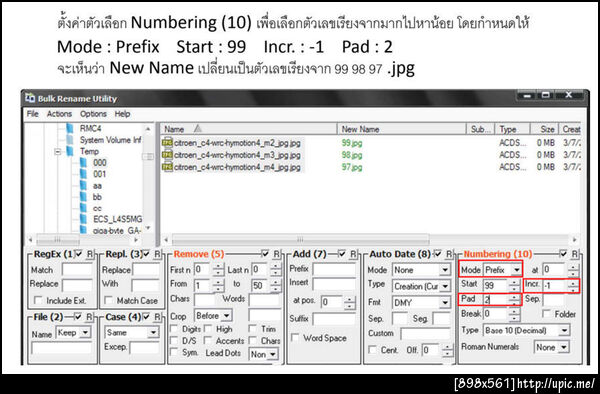The image size is (600, 394).
Task: Click the Add Suffix input field
Action: coord(334,319)
